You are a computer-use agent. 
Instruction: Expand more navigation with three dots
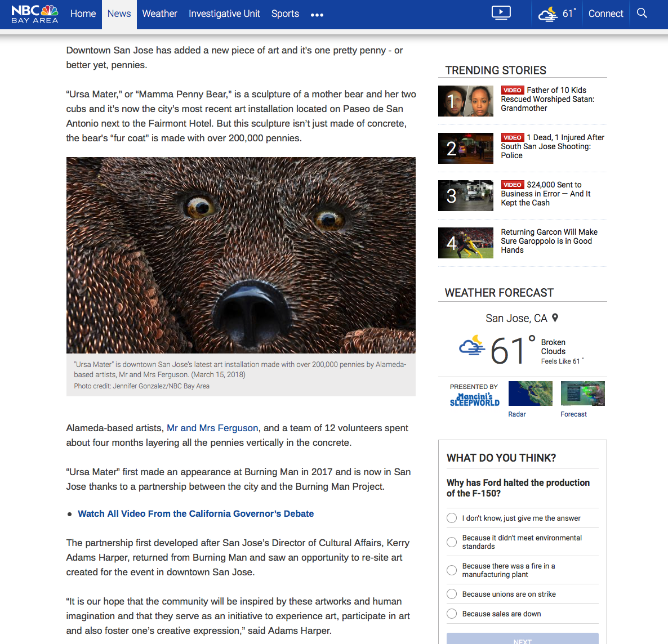[x=317, y=15]
